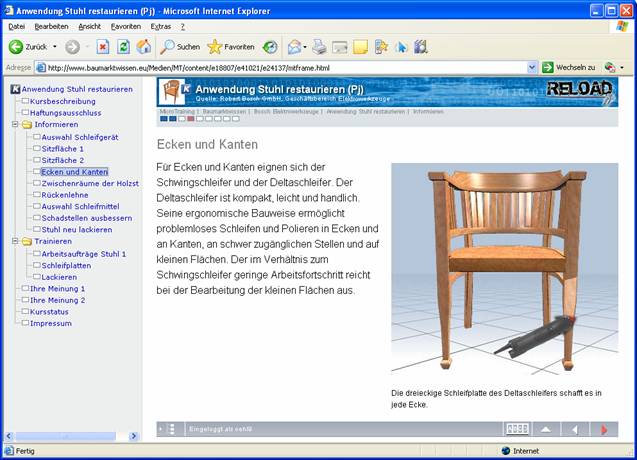
Task: Open the Favoriten menu in the menu bar
Action: [126, 26]
